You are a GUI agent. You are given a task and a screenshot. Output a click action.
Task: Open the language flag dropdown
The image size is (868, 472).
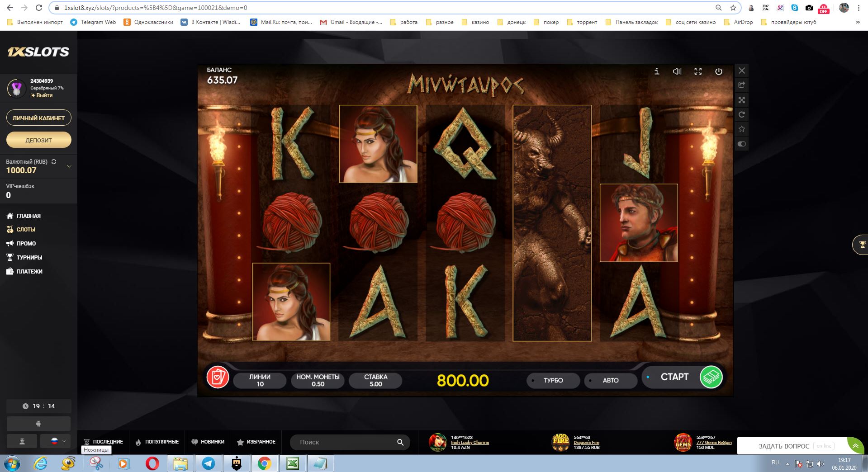point(55,441)
